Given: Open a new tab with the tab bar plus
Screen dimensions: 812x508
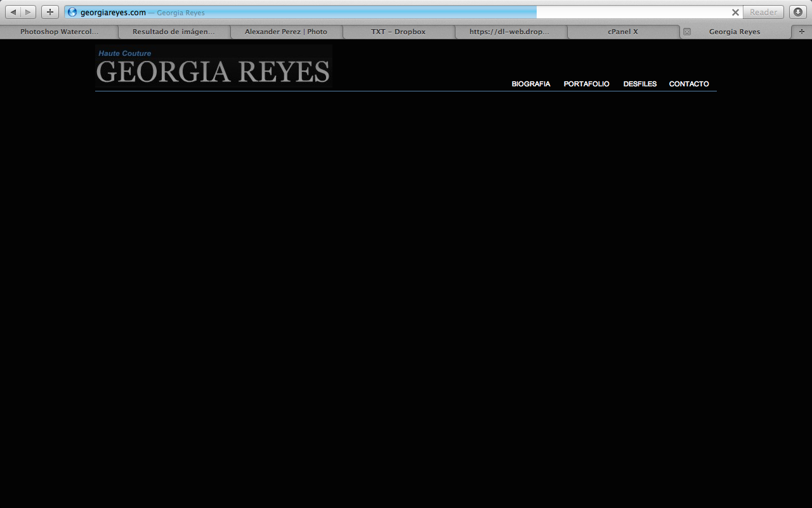Looking at the screenshot, I should [802, 32].
